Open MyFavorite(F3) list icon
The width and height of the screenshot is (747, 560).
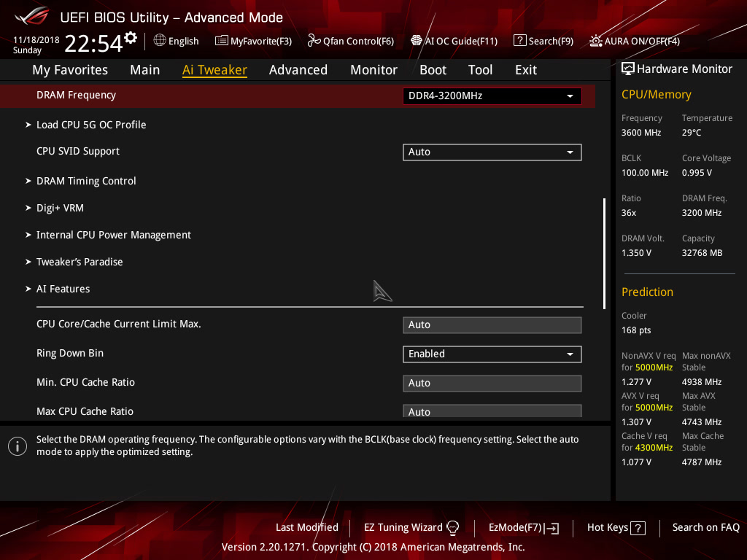click(x=221, y=41)
